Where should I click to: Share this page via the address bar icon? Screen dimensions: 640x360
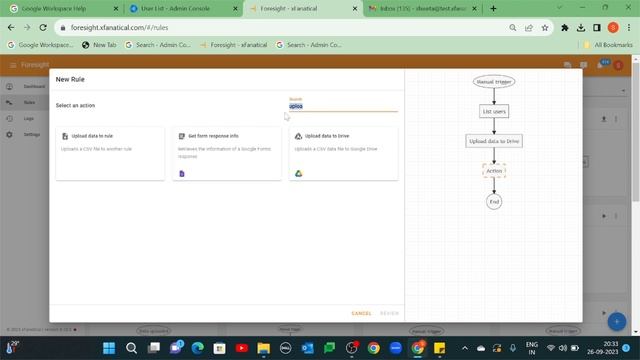(x=529, y=28)
